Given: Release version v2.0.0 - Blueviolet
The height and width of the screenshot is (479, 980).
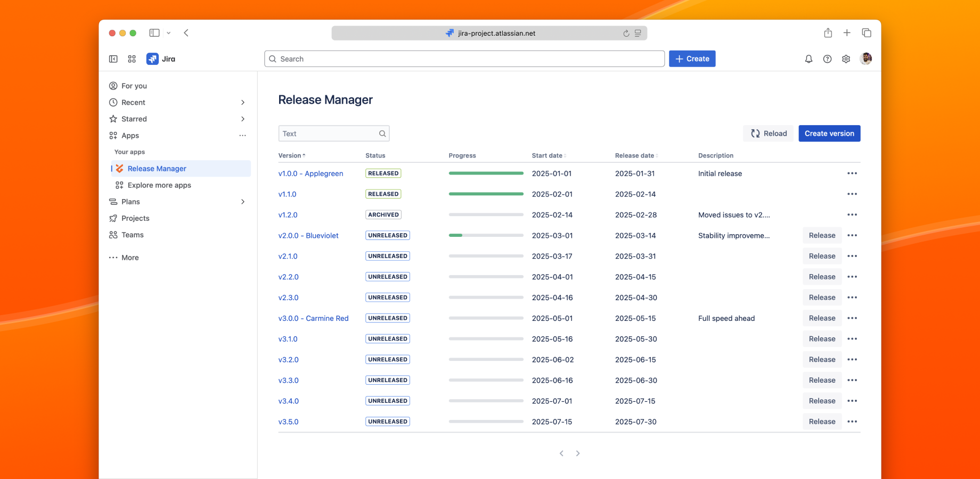Looking at the screenshot, I should tap(822, 235).
